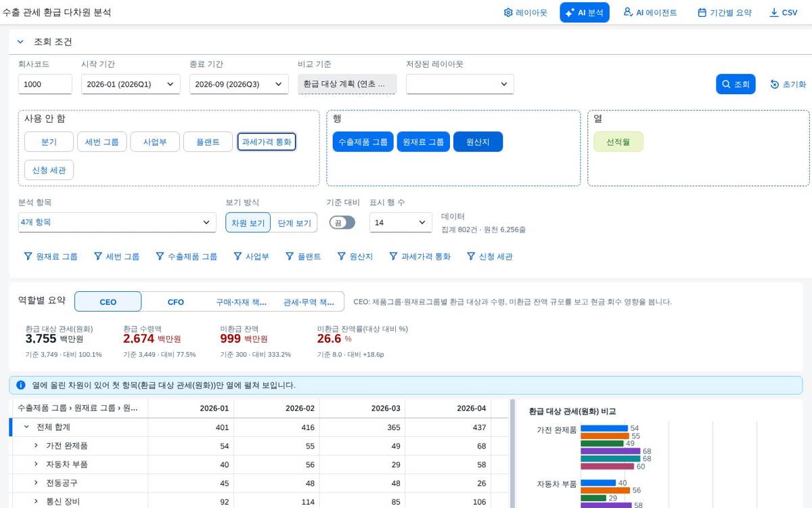Click the 원산지 row chip
The width and height of the screenshot is (812, 508).
tap(478, 142)
